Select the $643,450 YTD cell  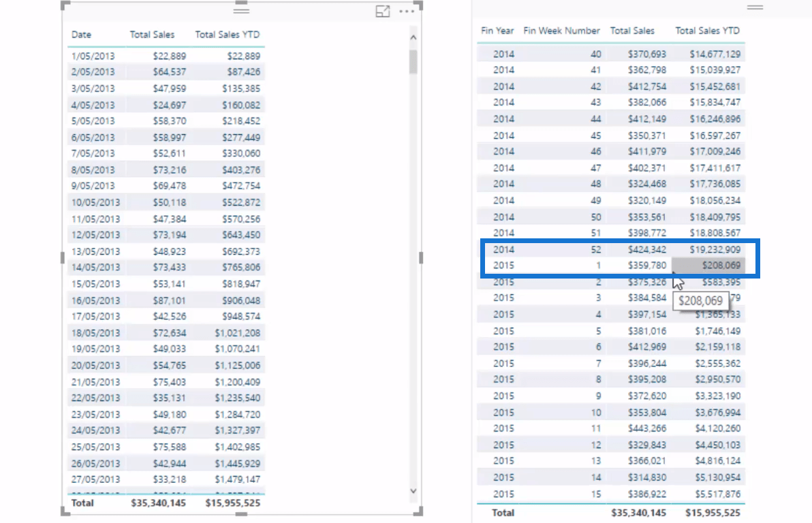point(241,234)
